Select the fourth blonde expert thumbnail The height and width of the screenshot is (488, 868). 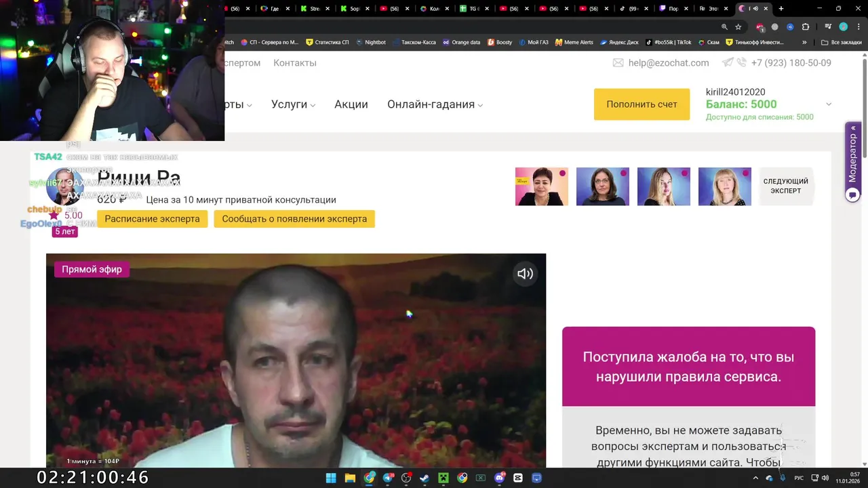pos(725,186)
